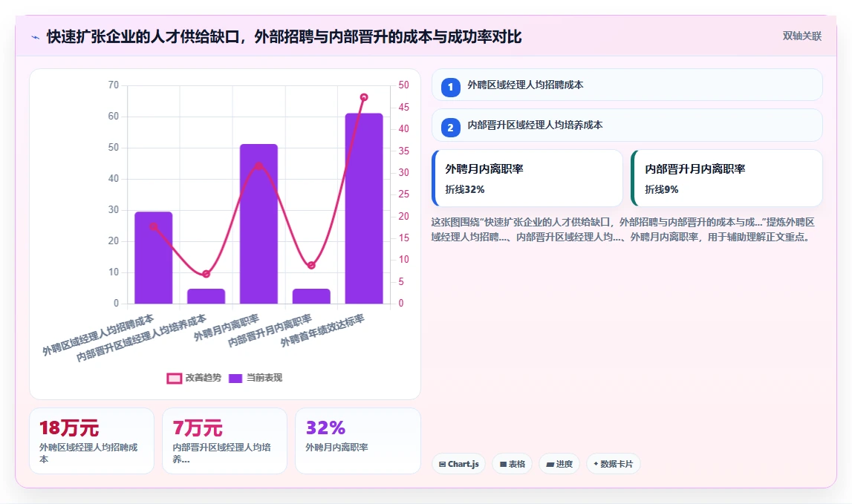
Task: Click the 内部晋升区域经理人均培养成本 short bar
Action: [x=206, y=296]
